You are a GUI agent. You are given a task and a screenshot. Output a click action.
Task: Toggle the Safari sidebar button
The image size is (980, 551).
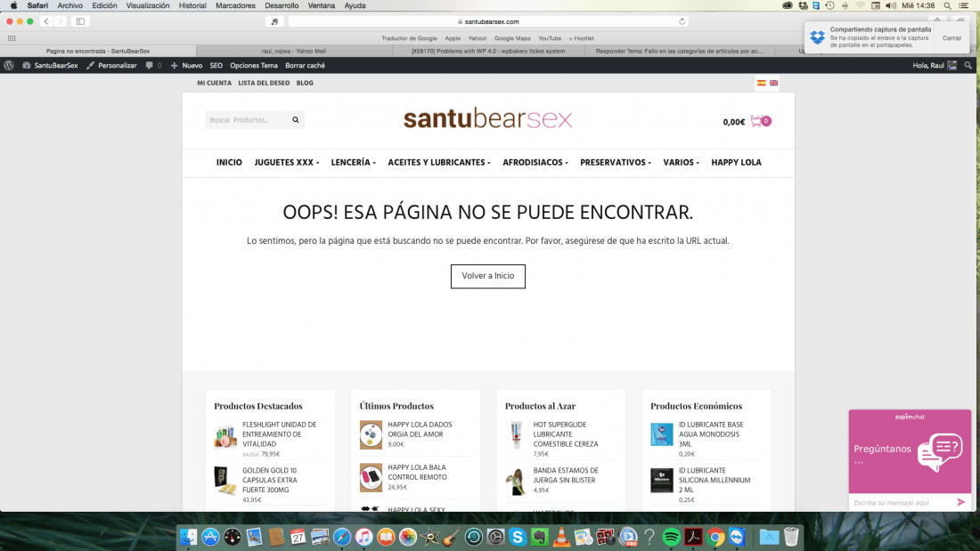click(x=80, y=21)
